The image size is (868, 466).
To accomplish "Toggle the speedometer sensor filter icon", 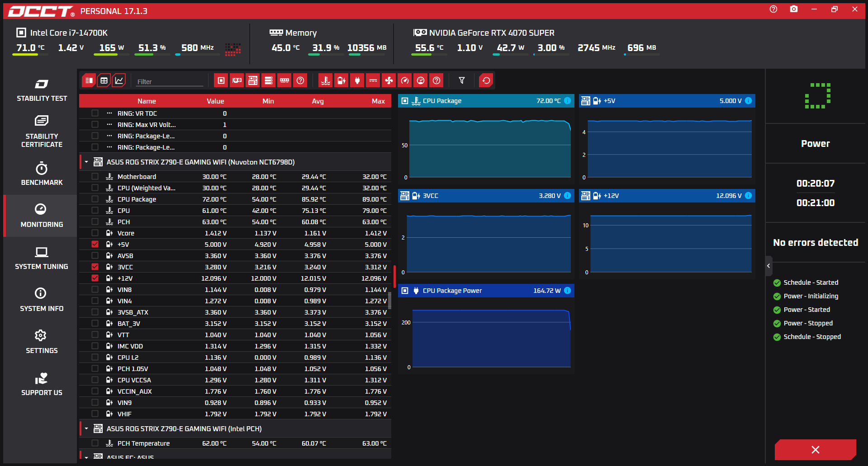I will 405,80.
